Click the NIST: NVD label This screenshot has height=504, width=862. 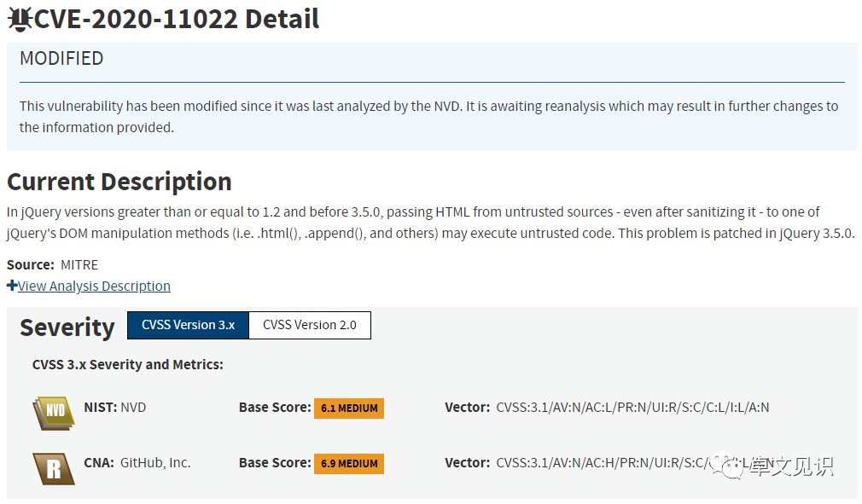(115, 408)
